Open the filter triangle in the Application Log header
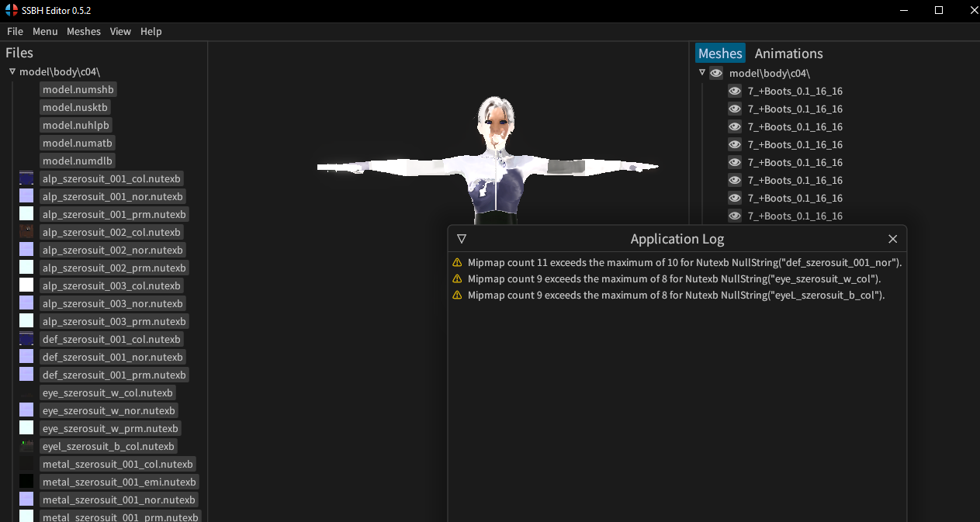 (462, 239)
